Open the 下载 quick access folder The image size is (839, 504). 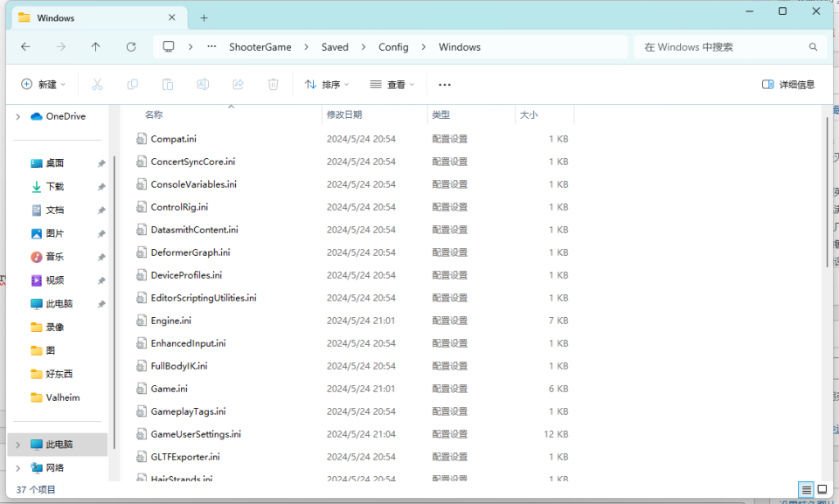click(54, 186)
